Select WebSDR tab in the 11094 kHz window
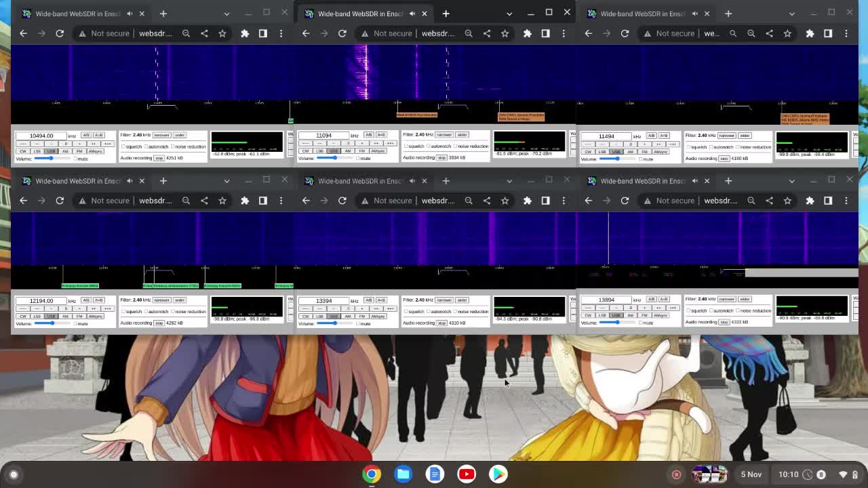Image resolution: width=868 pixels, height=488 pixels. tap(366, 14)
